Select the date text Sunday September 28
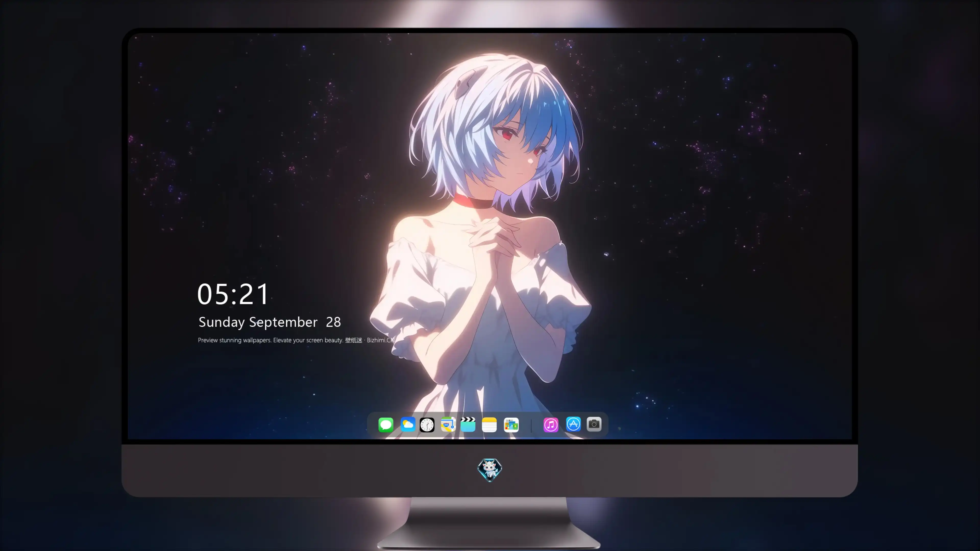This screenshot has height=551, width=980. pos(270,322)
